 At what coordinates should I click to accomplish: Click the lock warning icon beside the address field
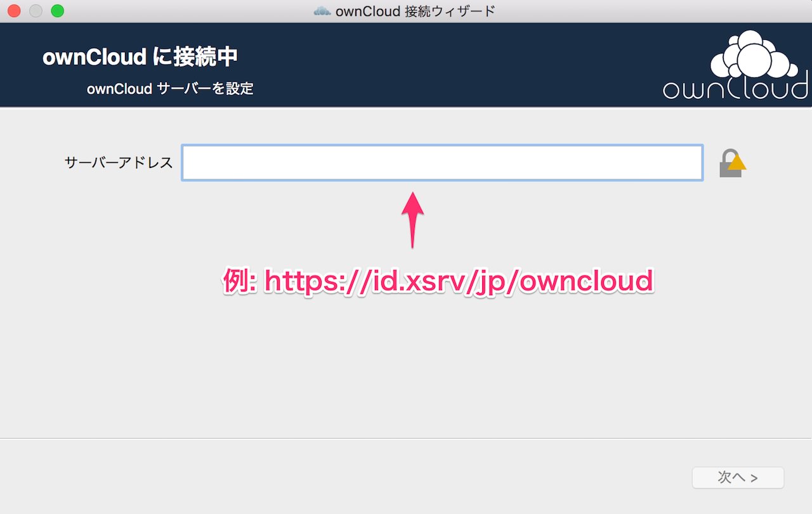pyautogui.click(x=732, y=163)
